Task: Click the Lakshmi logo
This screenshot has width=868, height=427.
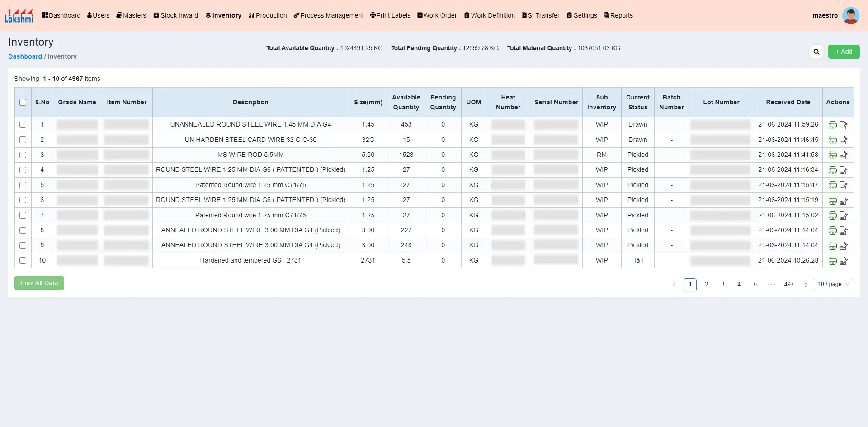Action: pyautogui.click(x=19, y=15)
